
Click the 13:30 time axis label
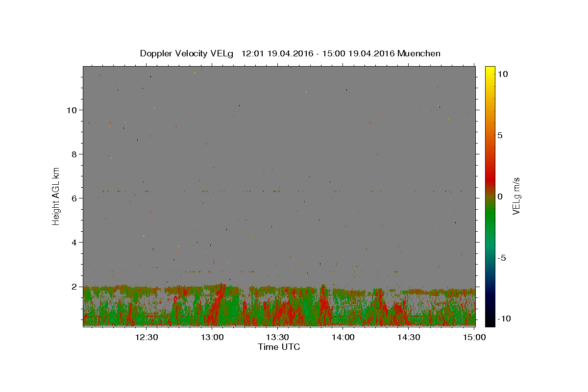click(x=278, y=337)
